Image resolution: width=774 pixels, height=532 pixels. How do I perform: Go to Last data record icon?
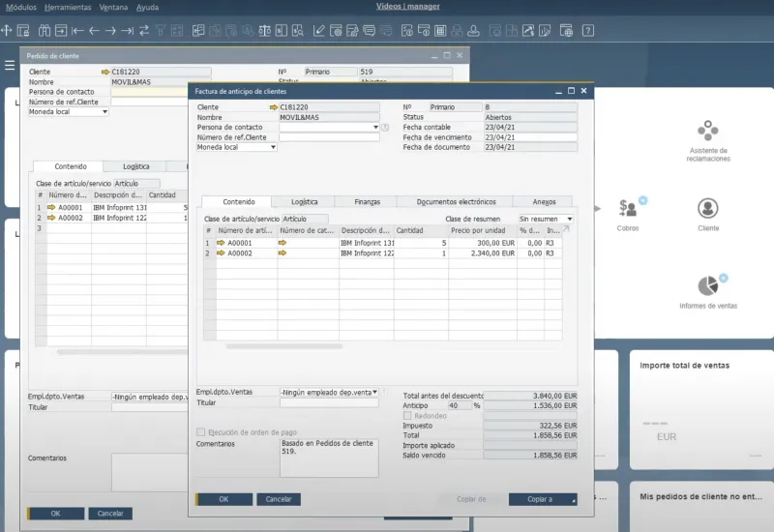coord(128,31)
